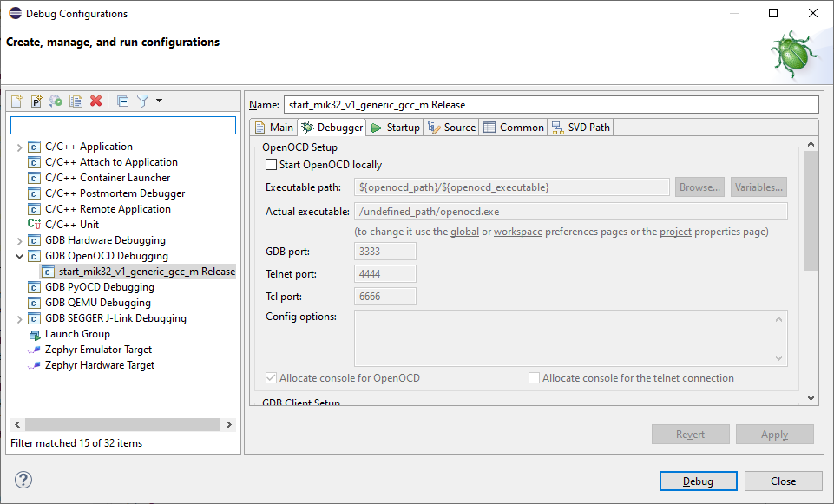Click the configuration Name text field

[x=550, y=105]
